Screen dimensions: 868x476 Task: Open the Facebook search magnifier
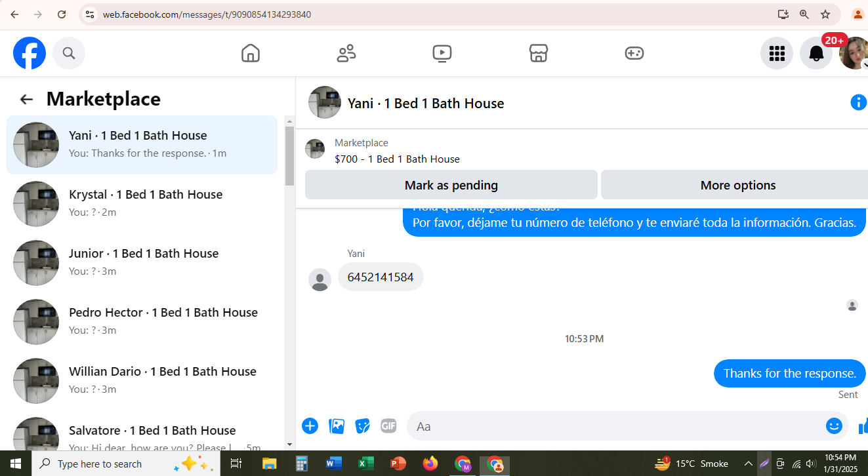point(69,53)
